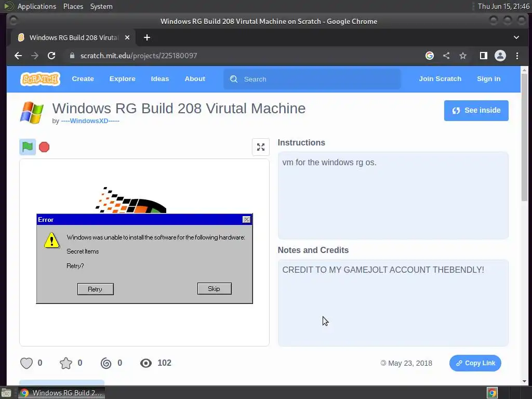Viewport: 532px width, 399px height.
Task: Open Chrome three-dot menu
Action: click(x=517, y=56)
